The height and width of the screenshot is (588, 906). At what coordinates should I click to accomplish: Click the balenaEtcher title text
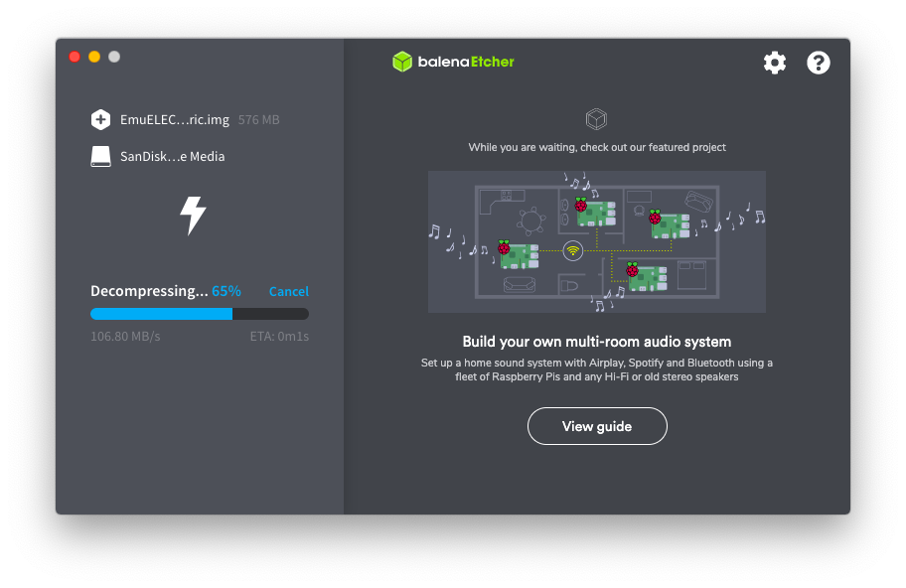tap(466, 62)
